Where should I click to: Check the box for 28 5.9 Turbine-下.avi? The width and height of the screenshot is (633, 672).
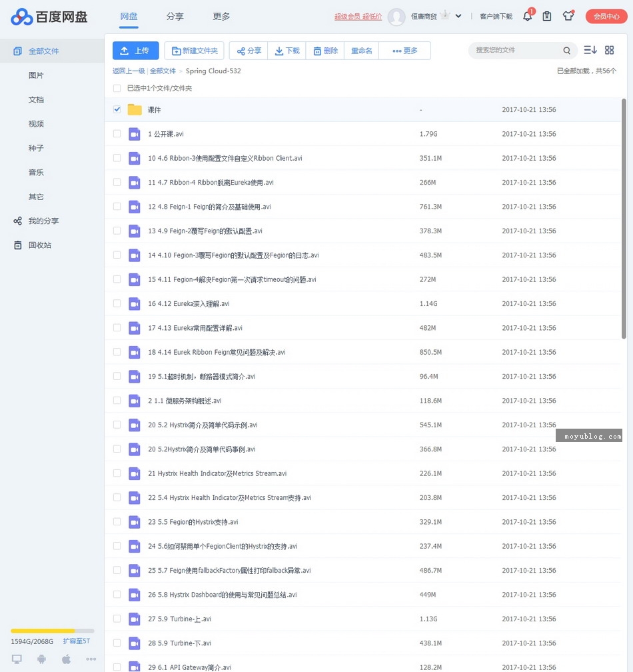click(117, 643)
